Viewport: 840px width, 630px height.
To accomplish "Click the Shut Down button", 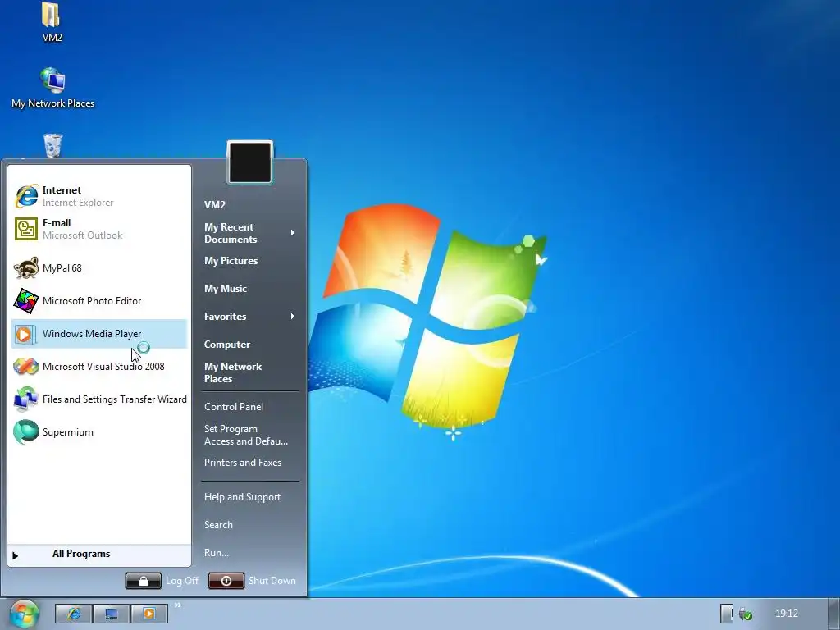I will coord(226,581).
